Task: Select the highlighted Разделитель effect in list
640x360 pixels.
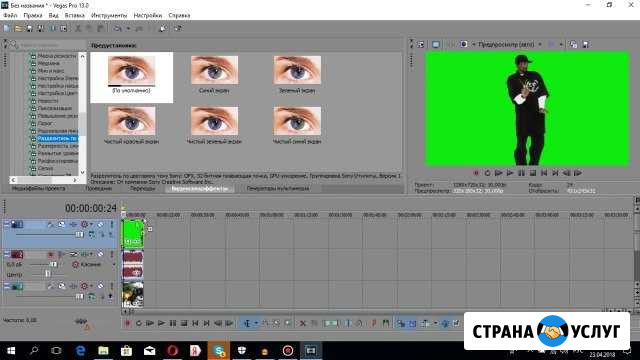Action: [x=57, y=138]
